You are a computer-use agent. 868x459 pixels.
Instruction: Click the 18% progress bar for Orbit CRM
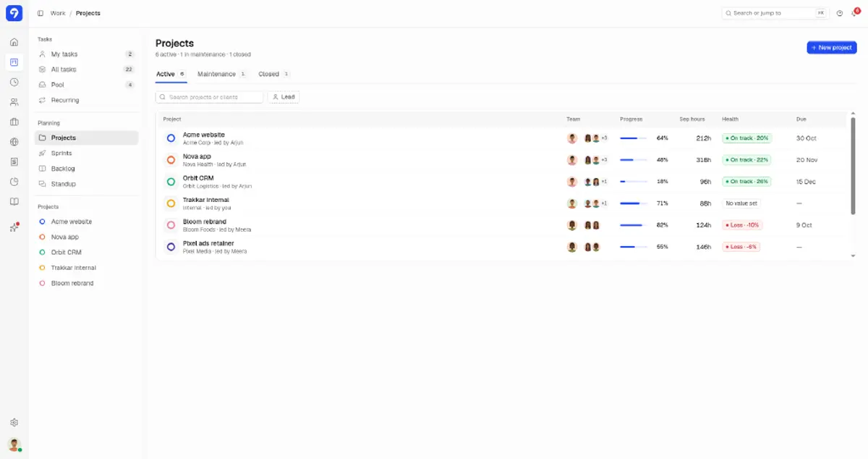pos(634,182)
